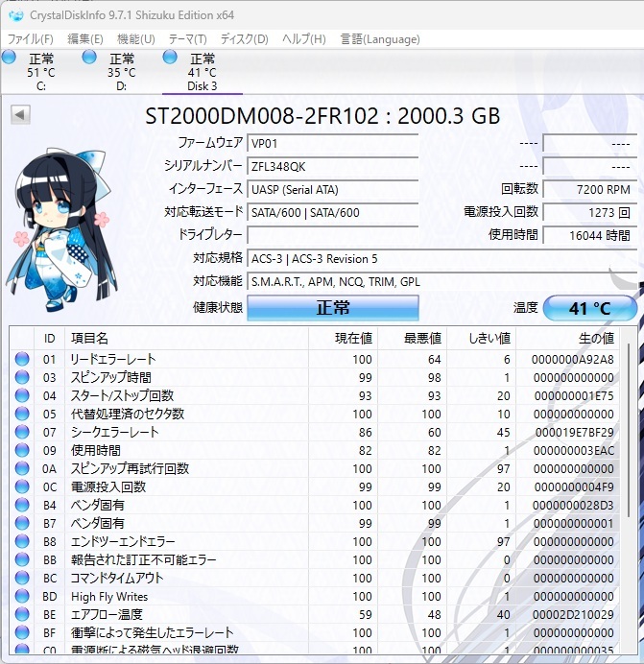
Task: Click the 7200 RPM rotation field
Action: [589, 189]
